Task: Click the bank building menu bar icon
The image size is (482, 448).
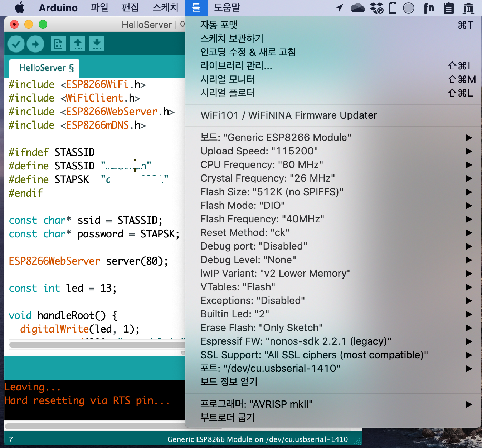Action: pyautogui.click(x=468, y=8)
